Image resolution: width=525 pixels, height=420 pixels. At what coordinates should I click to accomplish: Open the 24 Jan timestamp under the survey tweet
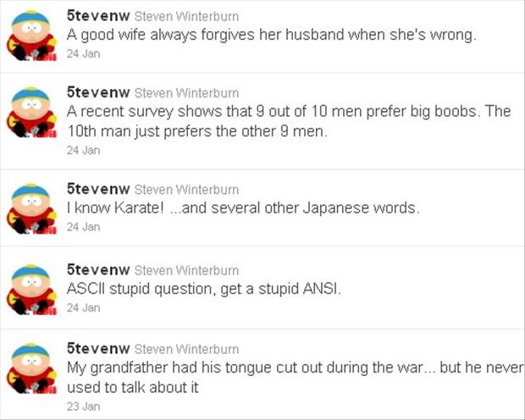pyautogui.click(x=83, y=151)
